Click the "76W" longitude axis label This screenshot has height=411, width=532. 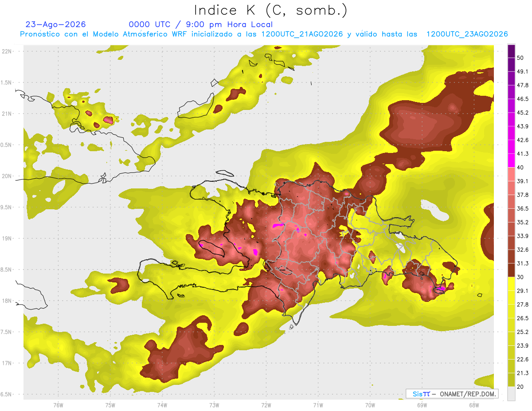tap(58, 405)
